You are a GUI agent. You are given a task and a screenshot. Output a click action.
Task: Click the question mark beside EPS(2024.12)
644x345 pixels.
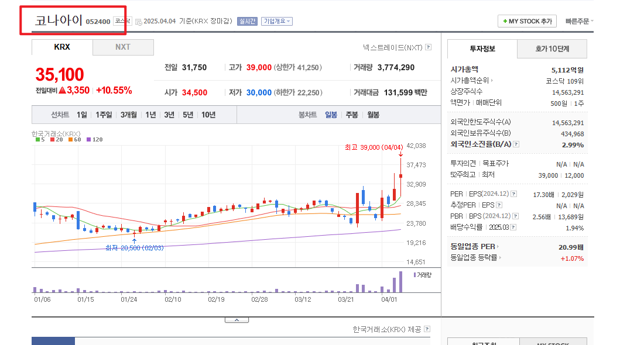(513, 194)
